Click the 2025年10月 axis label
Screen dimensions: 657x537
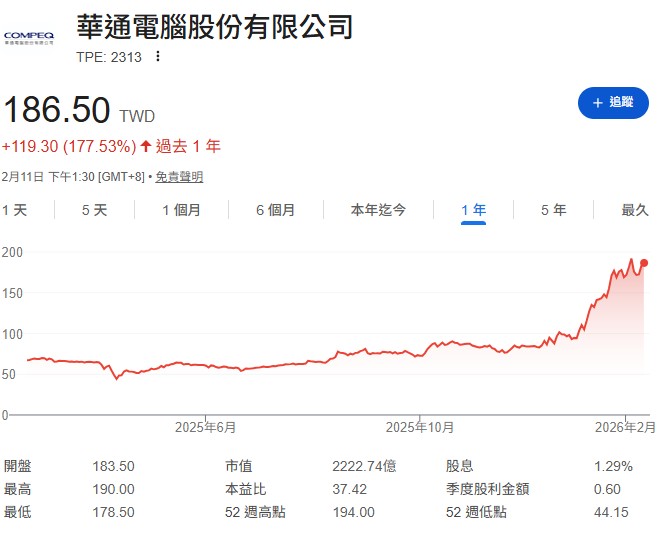click(420, 427)
